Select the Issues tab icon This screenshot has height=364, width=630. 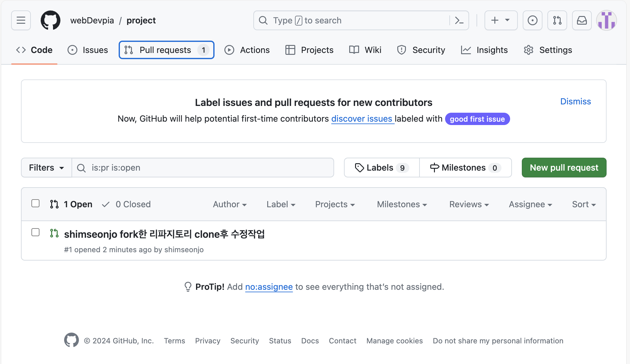click(x=72, y=50)
